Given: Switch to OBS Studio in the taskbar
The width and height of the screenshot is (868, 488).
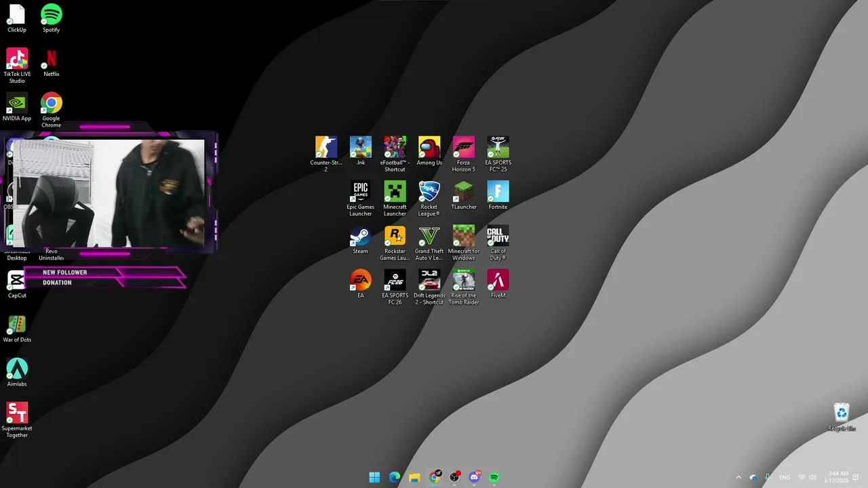Looking at the screenshot, I should (x=454, y=477).
